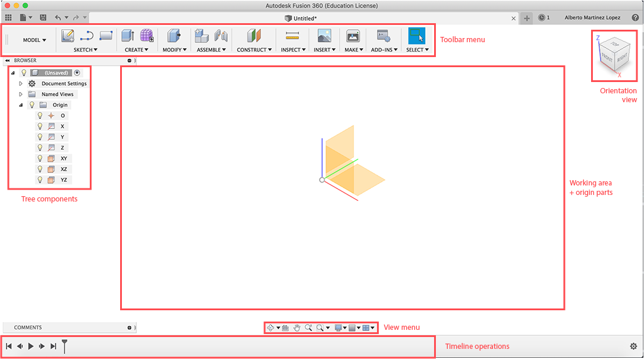Pick the sketch Rectangle tool

106,36
